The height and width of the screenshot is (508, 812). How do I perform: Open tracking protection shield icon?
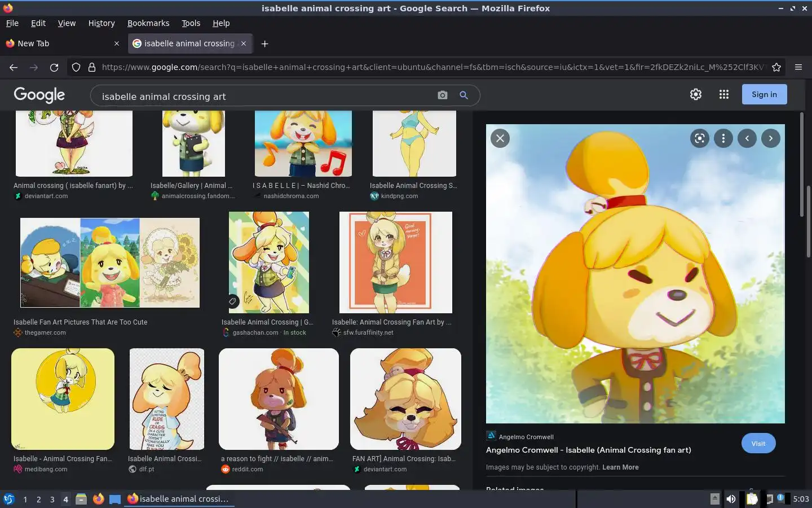coord(76,67)
